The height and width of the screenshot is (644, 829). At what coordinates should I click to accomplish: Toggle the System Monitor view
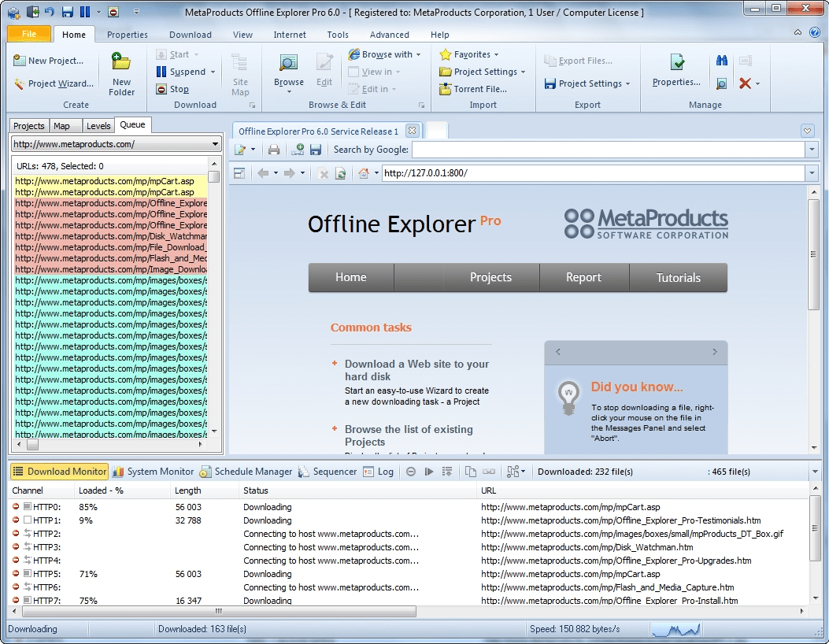(x=153, y=472)
